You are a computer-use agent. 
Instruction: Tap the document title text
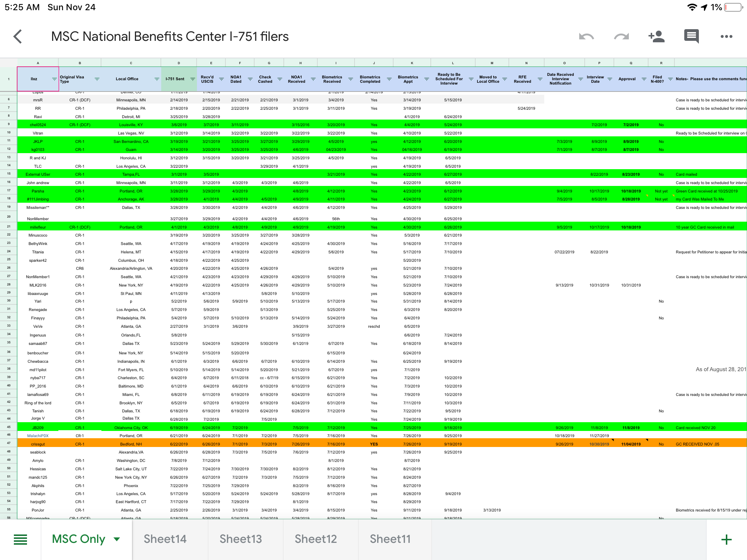tap(170, 36)
